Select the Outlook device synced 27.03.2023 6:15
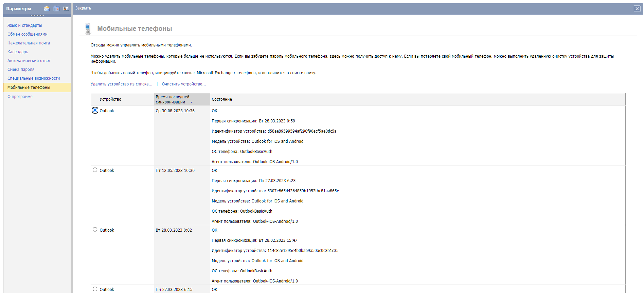Screen dimensions: 644x293 95,289
